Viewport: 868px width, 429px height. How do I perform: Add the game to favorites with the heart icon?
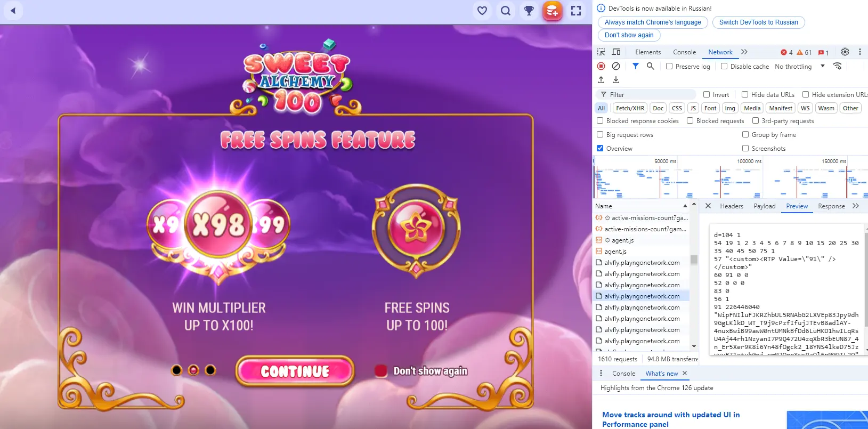pos(482,11)
